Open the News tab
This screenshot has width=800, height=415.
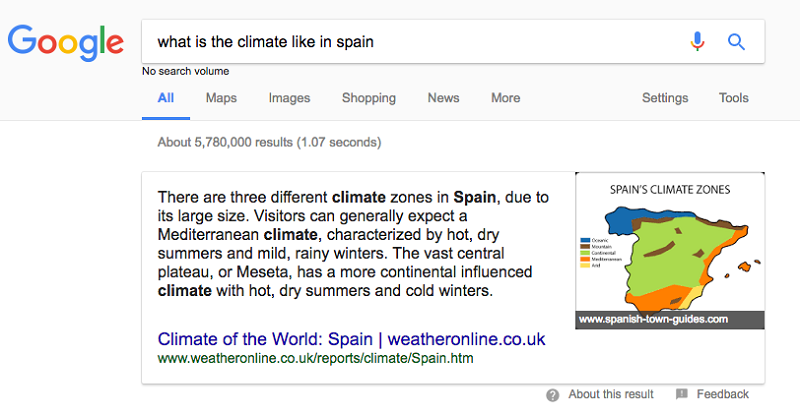(443, 98)
